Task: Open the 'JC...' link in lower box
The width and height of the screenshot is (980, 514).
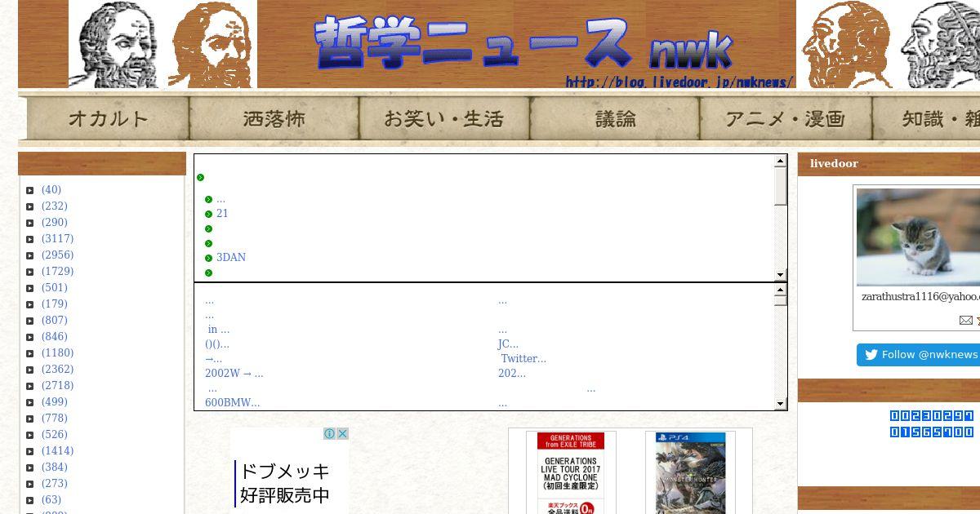Action: tap(508, 344)
